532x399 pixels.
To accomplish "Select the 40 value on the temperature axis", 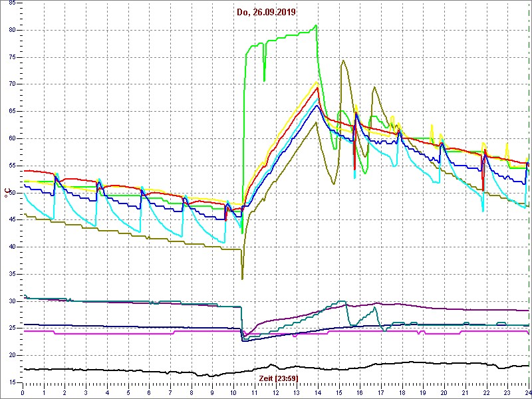I will 11,247.
